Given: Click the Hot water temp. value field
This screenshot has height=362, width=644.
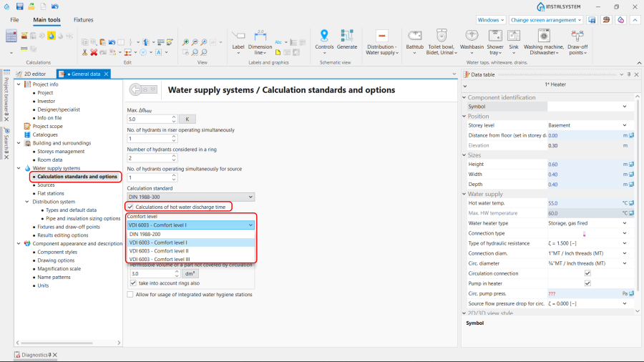Looking at the screenshot, I should pos(580,203).
